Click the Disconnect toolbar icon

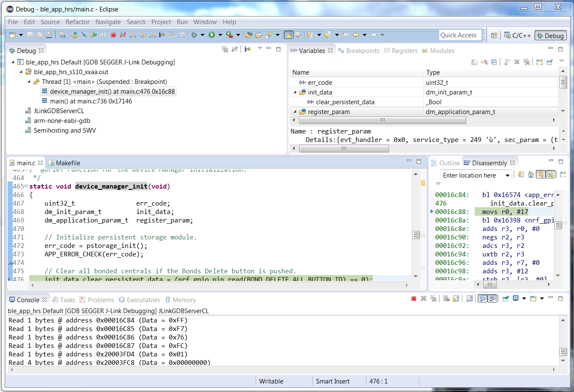123,35
